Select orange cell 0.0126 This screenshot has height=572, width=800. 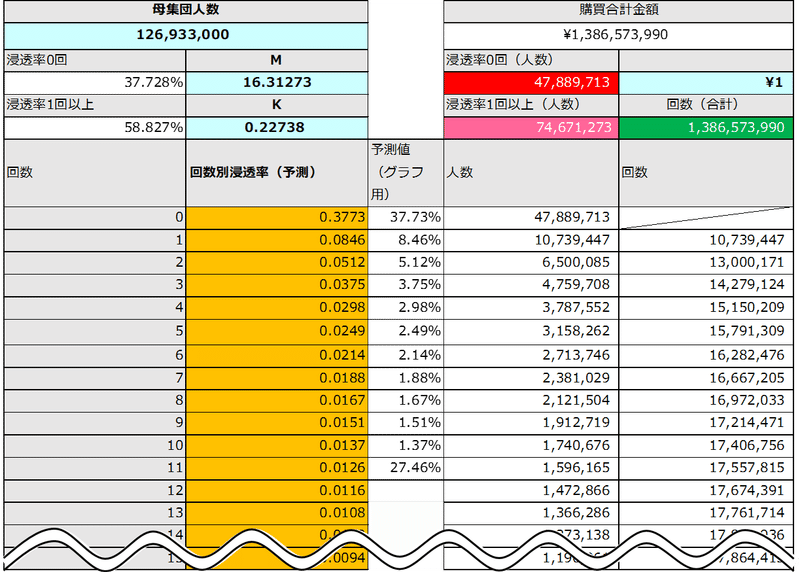277,468
